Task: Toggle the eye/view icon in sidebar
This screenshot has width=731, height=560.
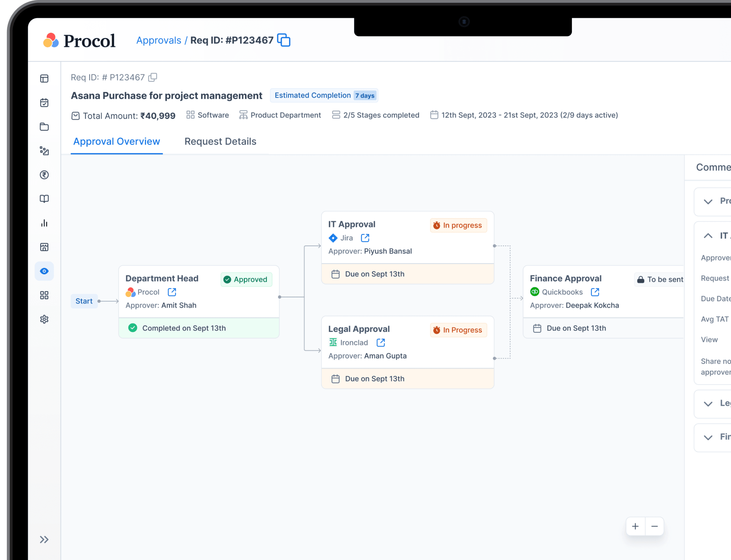Action: (x=45, y=271)
